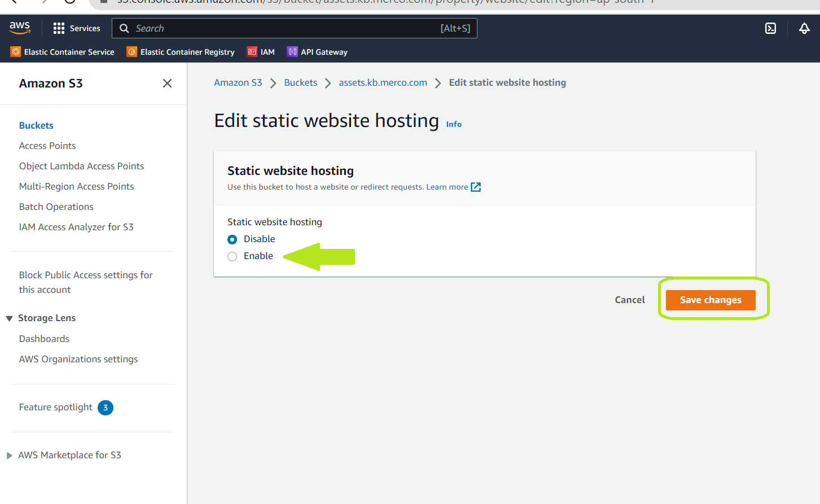Focus the AWS search field
This screenshot has width=820, height=504.
294,28
